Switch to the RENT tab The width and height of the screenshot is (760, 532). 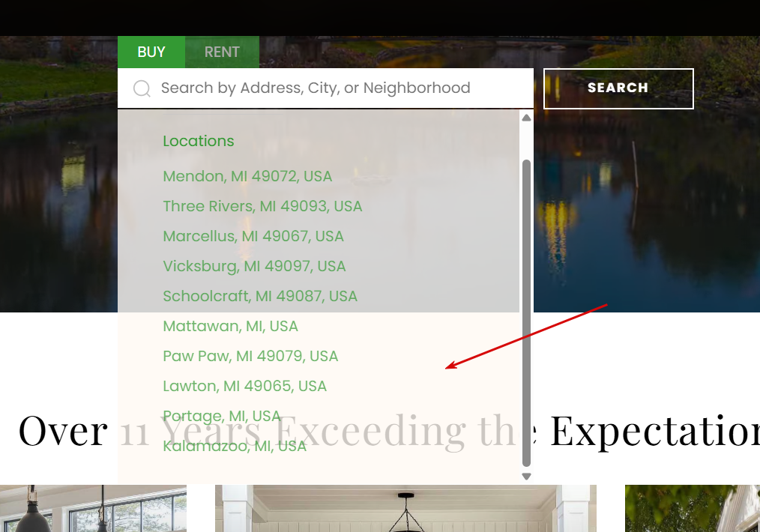[222, 52]
